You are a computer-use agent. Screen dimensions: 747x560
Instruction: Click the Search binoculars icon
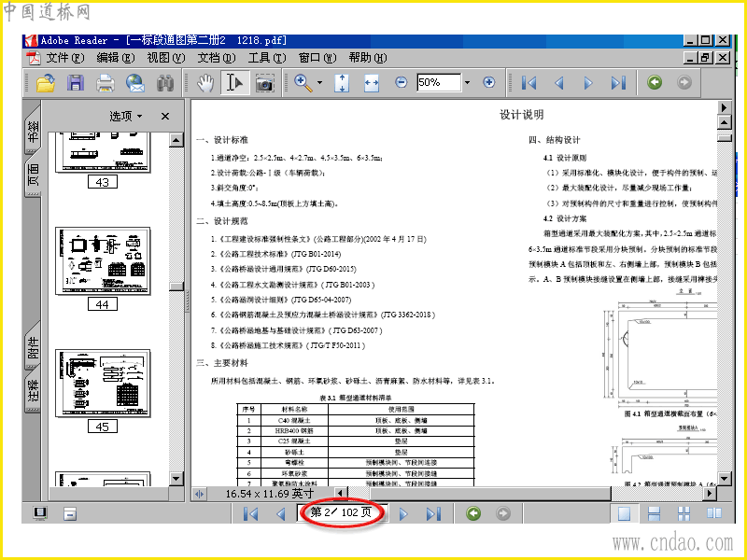pyautogui.click(x=165, y=83)
